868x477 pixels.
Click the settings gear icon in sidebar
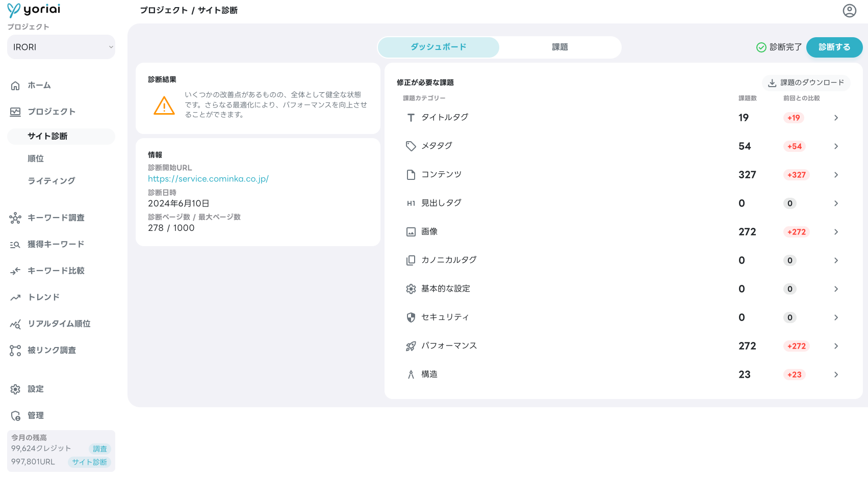[x=15, y=389]
